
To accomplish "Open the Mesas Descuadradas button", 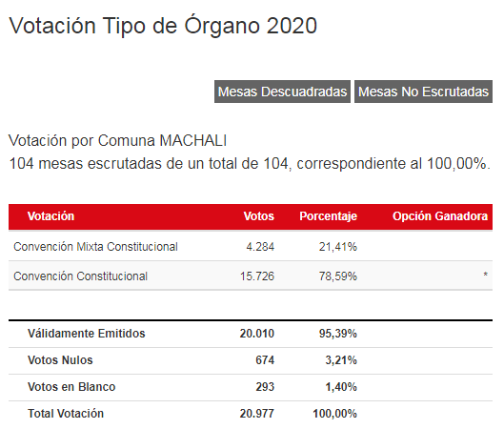I will click(282, 92).
